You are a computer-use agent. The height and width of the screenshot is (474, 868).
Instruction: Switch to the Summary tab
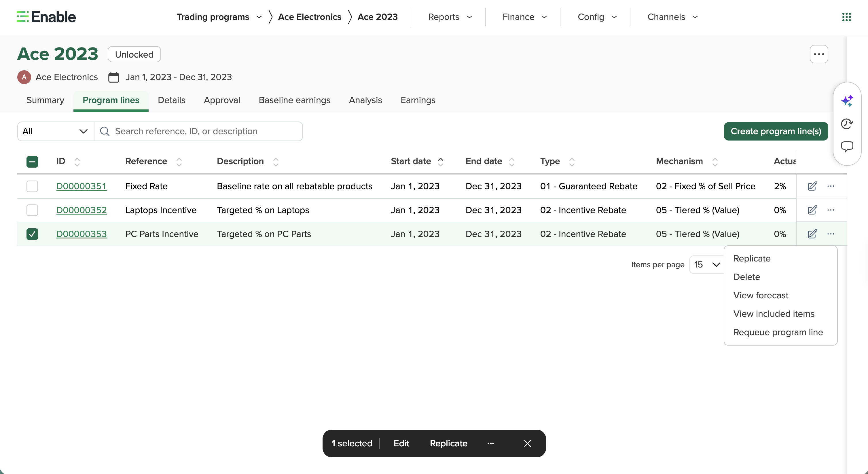45,100
